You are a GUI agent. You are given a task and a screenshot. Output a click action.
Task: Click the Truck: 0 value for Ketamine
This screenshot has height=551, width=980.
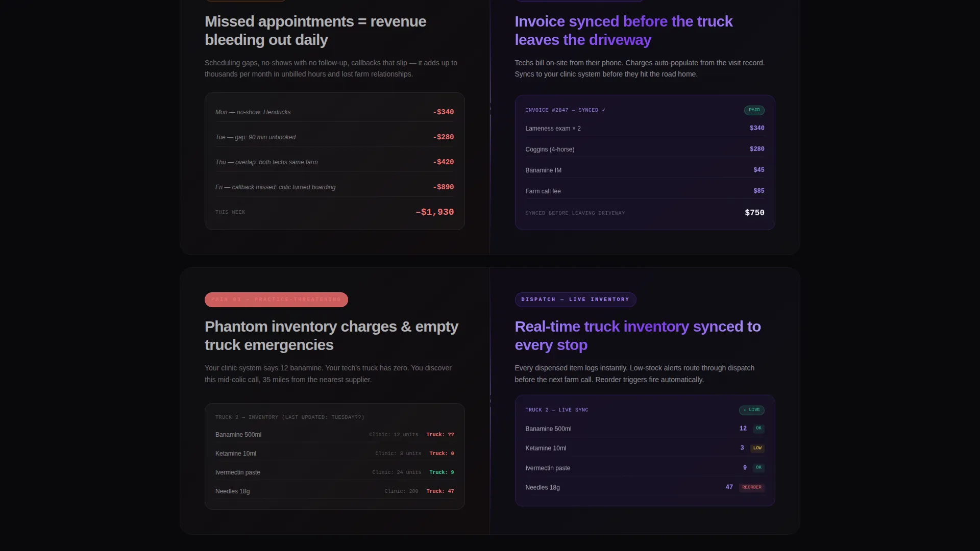tap(442, 454)
